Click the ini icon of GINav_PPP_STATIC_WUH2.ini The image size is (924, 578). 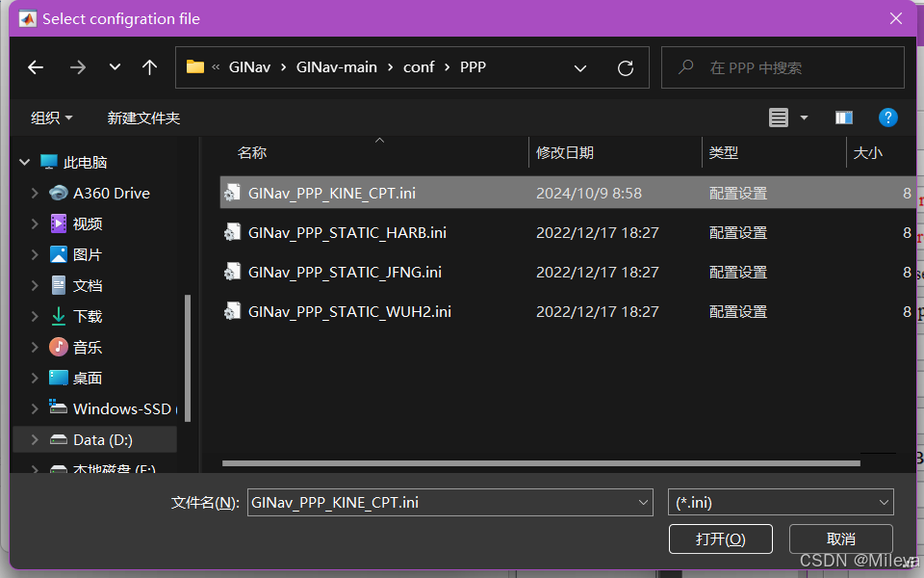click(232, 311)
